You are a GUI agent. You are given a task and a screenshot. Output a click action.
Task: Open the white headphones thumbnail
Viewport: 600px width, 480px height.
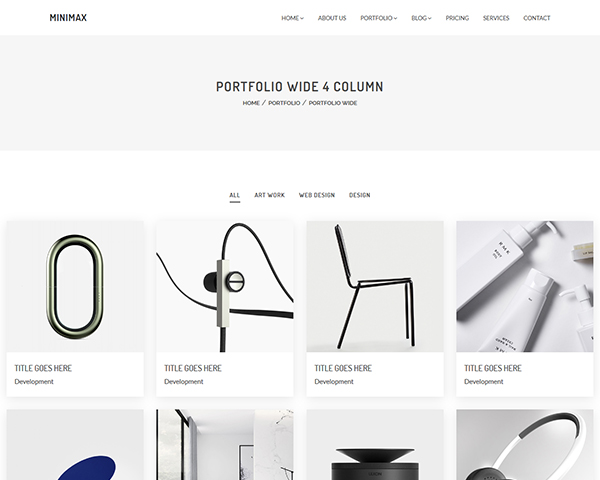point(525,445)
